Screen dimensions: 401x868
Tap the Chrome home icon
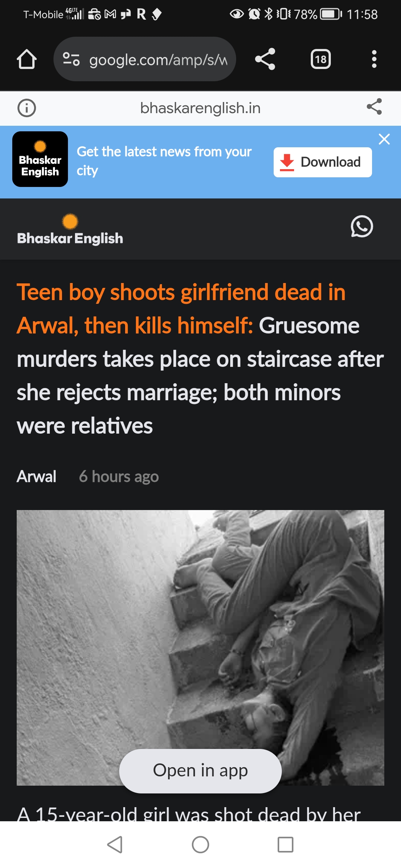click(27, 59)
